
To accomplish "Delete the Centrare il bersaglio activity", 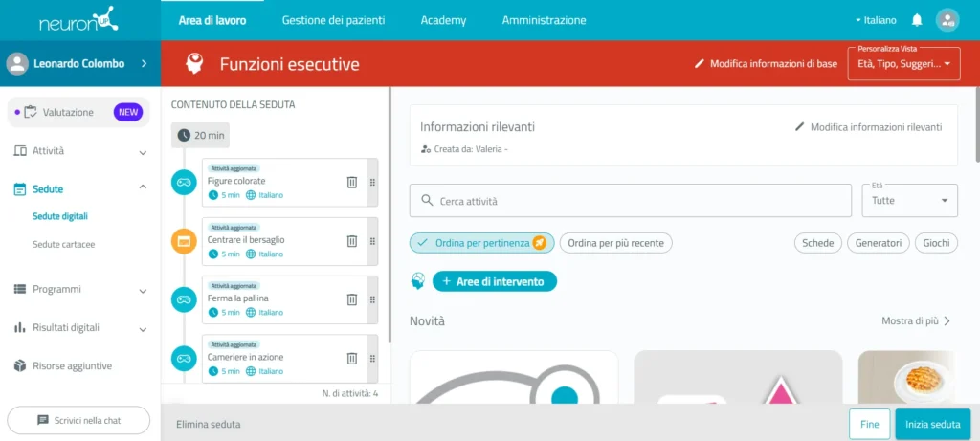I will tap(352, 240).
